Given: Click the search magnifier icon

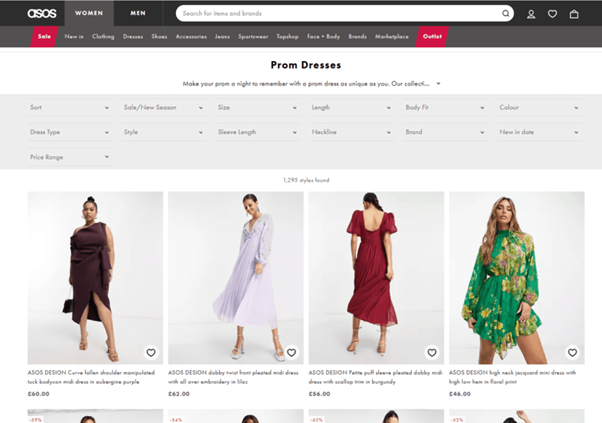Looking at the screenshot, I should pos(506,14).
